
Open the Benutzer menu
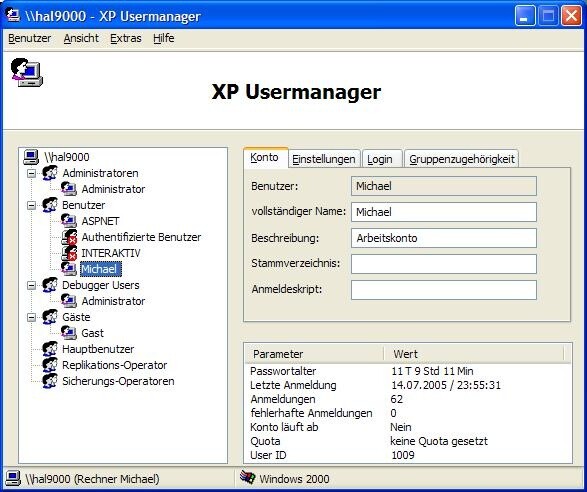point(30,38)
